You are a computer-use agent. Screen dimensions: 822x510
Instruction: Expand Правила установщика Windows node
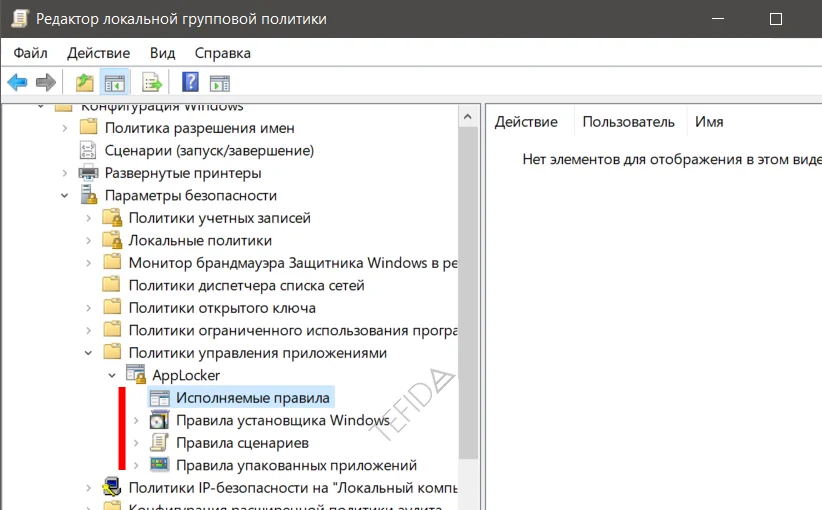(x=136, y=420)
